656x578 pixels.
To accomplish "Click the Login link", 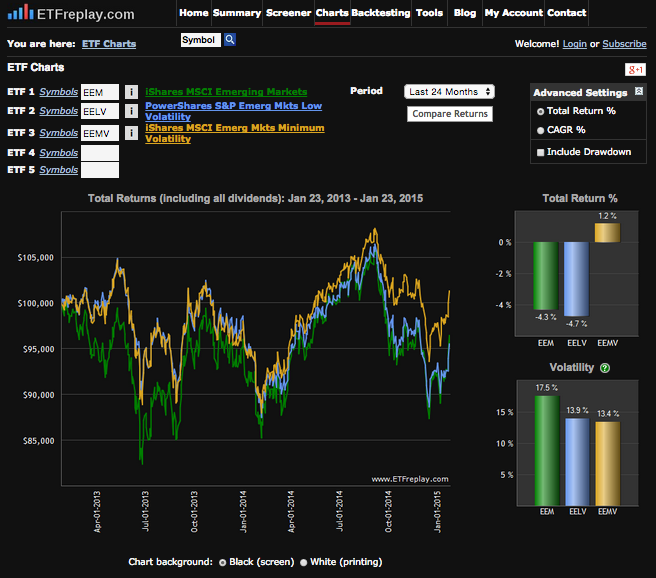I will (574, 44).
